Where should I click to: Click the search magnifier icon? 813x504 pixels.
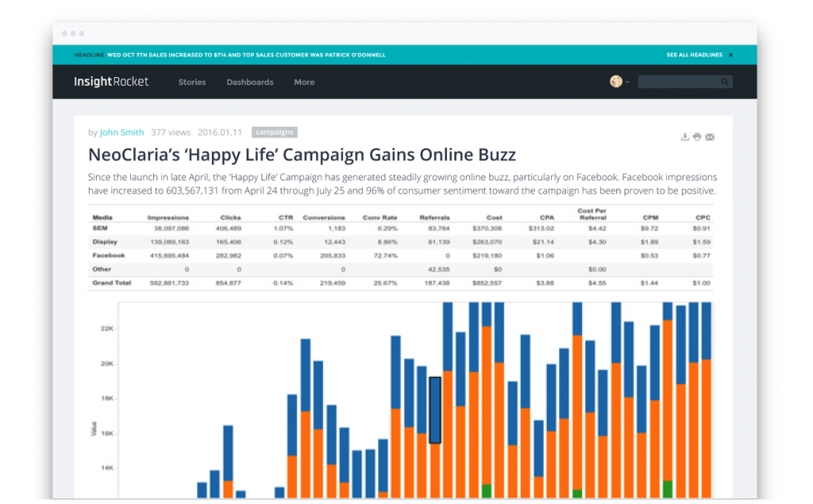[x=724, y=81]
